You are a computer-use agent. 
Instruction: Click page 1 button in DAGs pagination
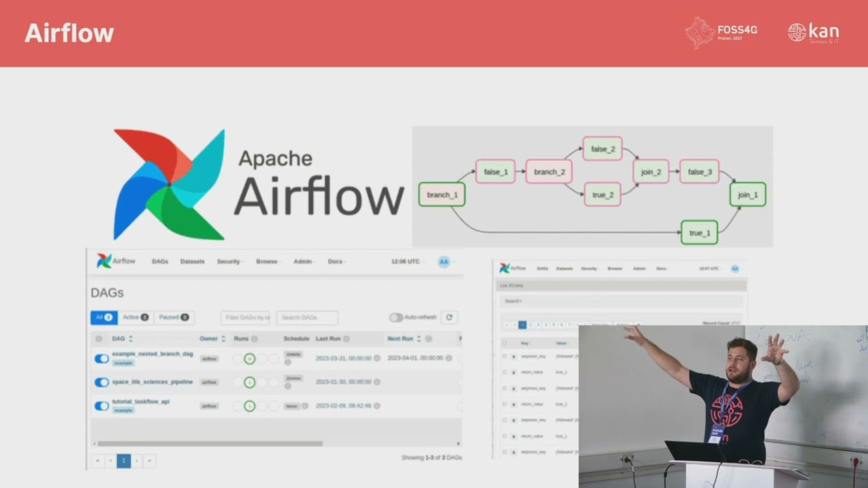123,461
